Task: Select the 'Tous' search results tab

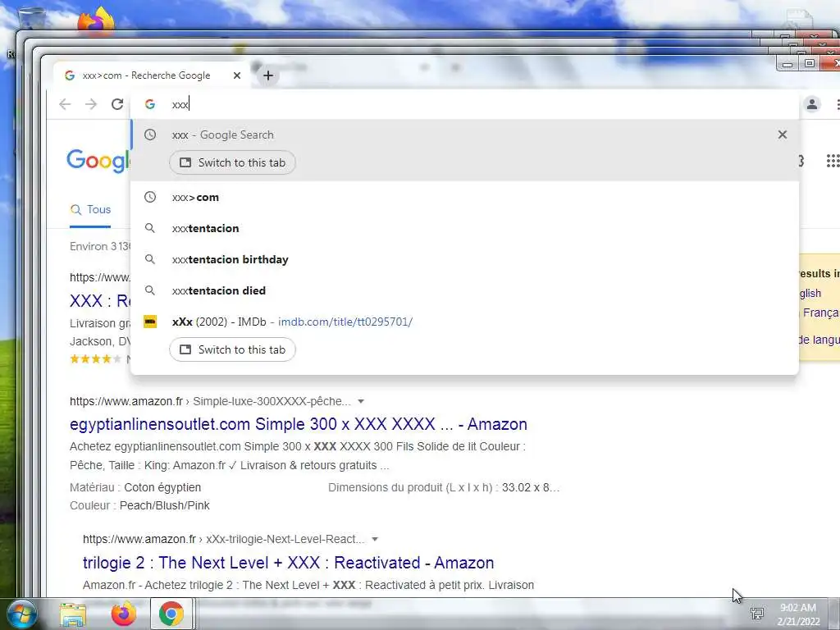Action: click(90, 209)
